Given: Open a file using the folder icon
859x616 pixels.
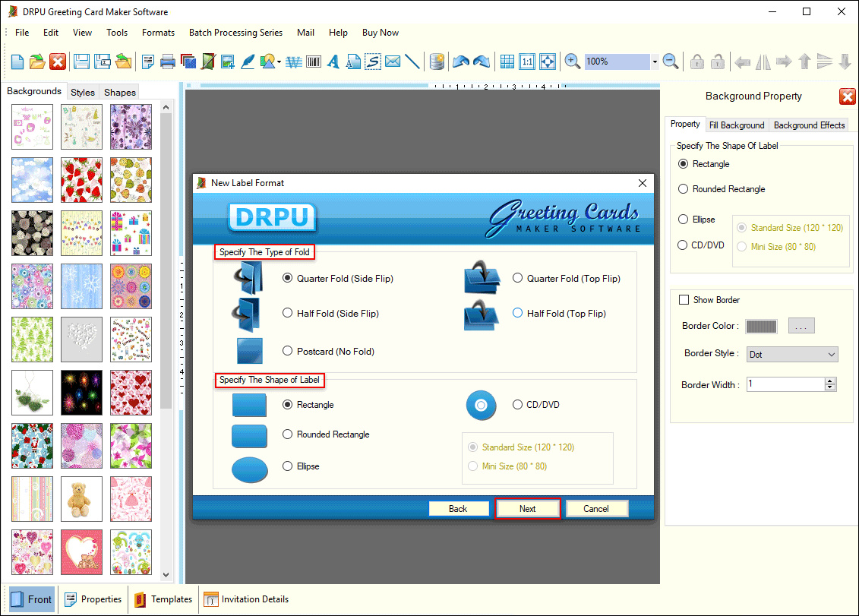Looking at the screenshot, I should coord(37,62).
